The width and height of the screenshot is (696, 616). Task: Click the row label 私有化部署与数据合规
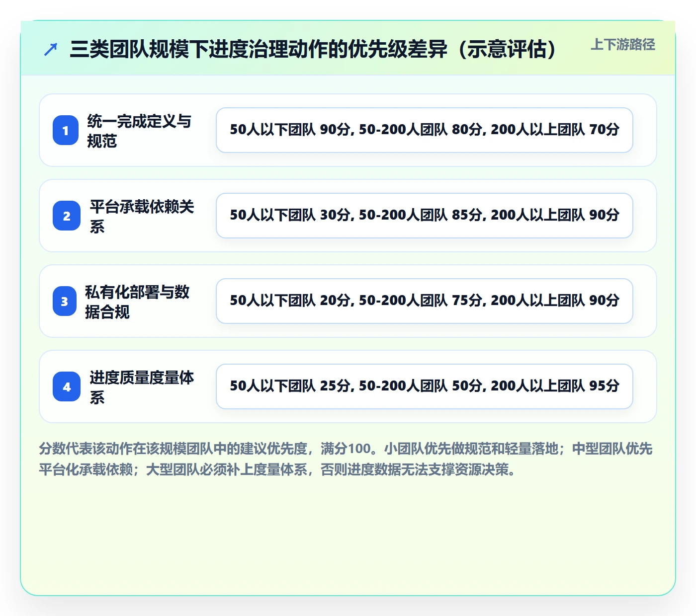(137, 302)
